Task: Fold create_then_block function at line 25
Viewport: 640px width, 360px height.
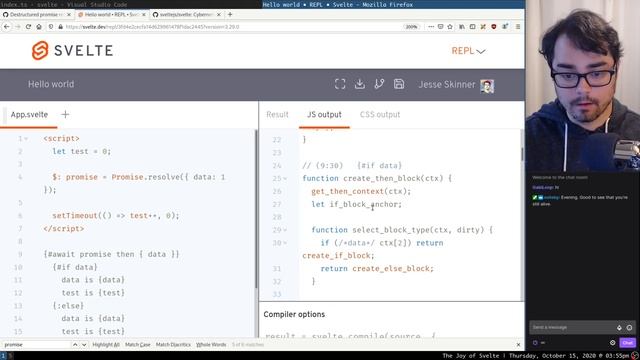Action: coord(285,178)
